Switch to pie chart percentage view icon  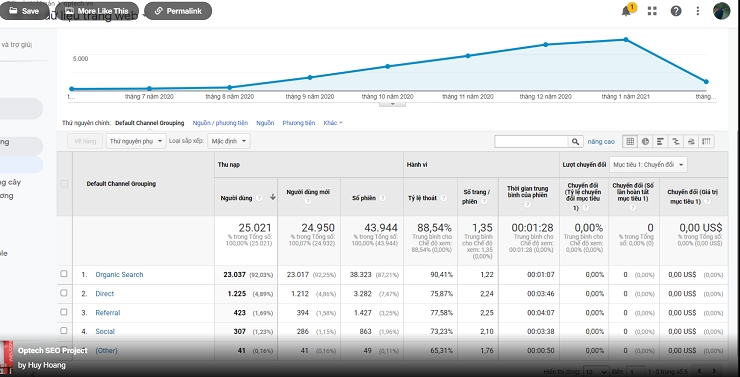[645, 141]
